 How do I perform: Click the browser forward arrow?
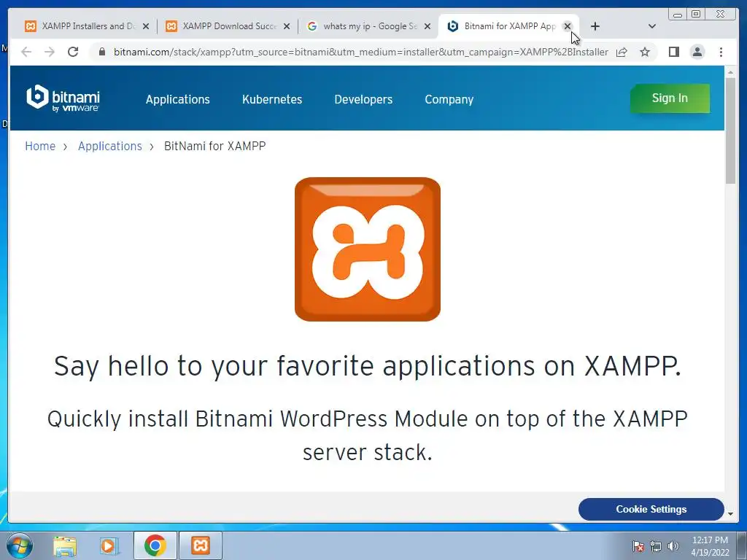50,52
